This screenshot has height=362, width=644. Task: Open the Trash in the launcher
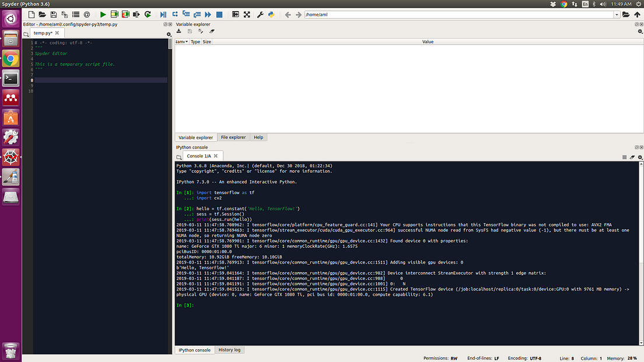(x=10, y=351)
